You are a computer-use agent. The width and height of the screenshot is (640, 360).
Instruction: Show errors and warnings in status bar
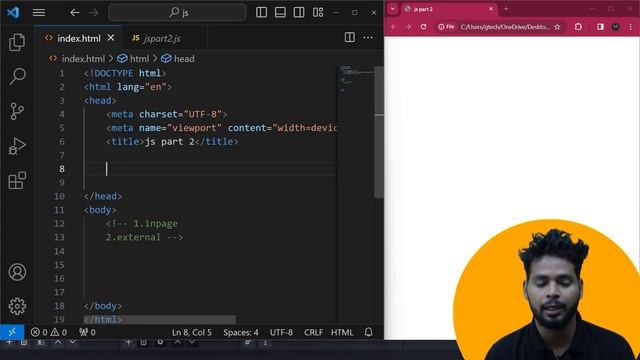tap(49, 332)
